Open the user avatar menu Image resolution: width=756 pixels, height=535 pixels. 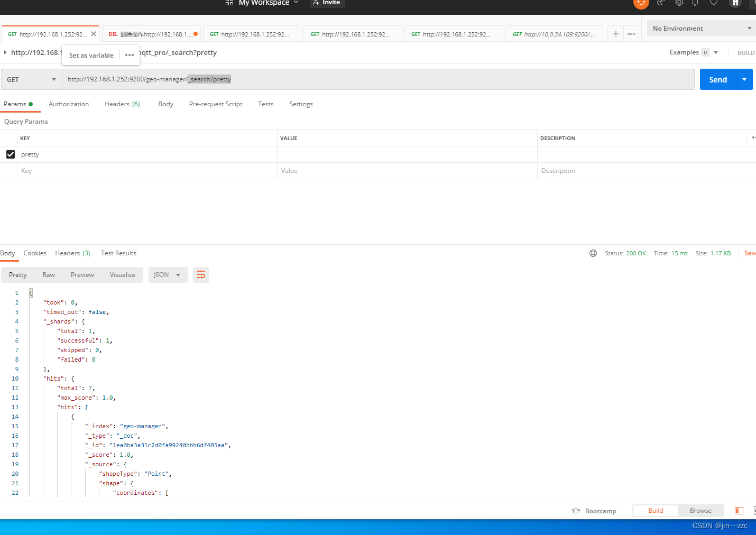point(735,3)
